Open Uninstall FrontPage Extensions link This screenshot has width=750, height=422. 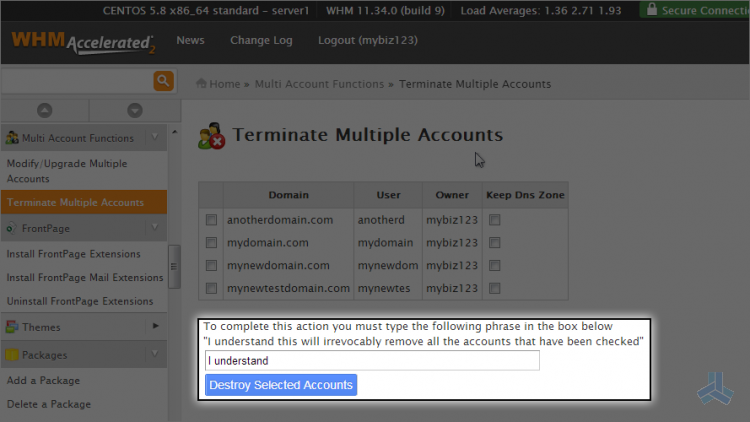pyautogui.click(x=80, y=301)
